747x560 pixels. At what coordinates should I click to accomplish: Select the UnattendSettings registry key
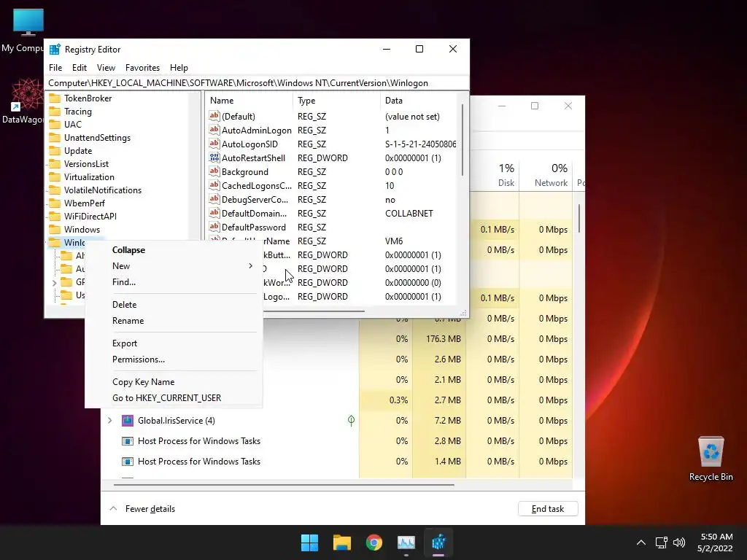tap(97, 138)
